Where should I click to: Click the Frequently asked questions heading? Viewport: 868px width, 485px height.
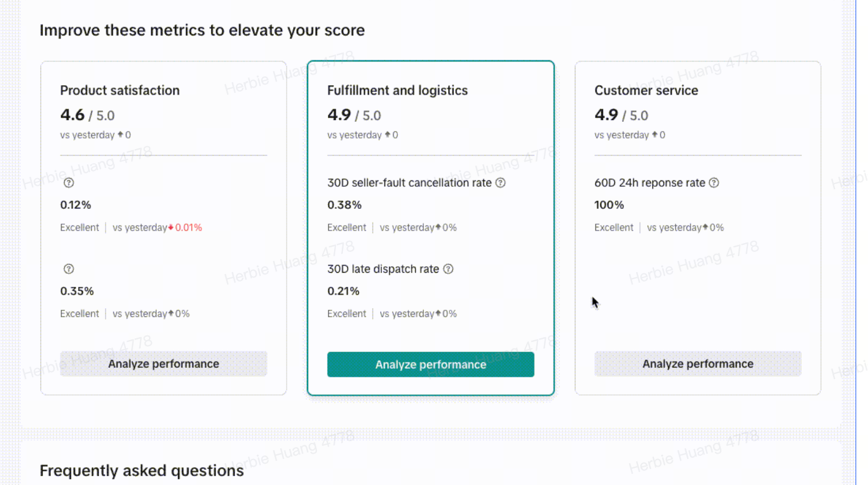141,470
